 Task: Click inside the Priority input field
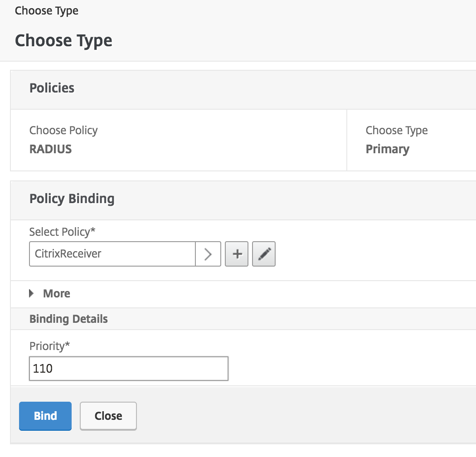point(128,369)
